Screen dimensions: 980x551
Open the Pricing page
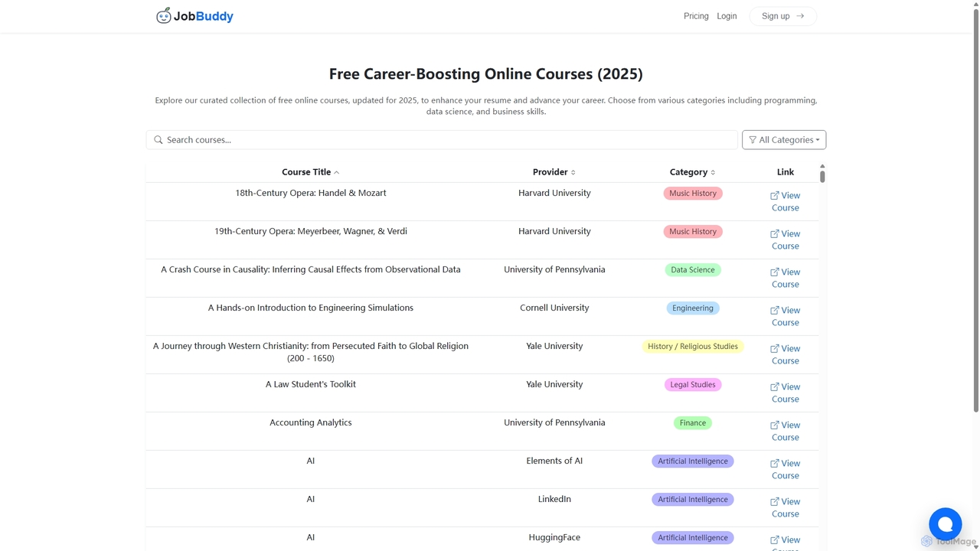pos(696,16)
